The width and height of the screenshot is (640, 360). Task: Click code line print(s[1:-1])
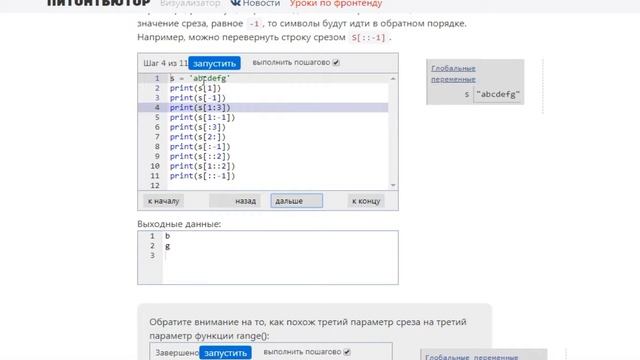(202, 117)
